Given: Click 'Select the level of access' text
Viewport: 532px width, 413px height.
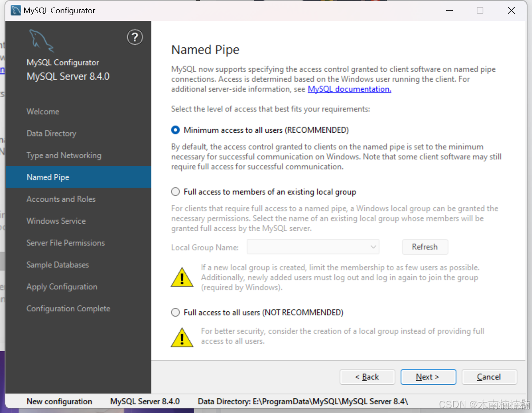Looking at the screenshot, I should 271,109.
